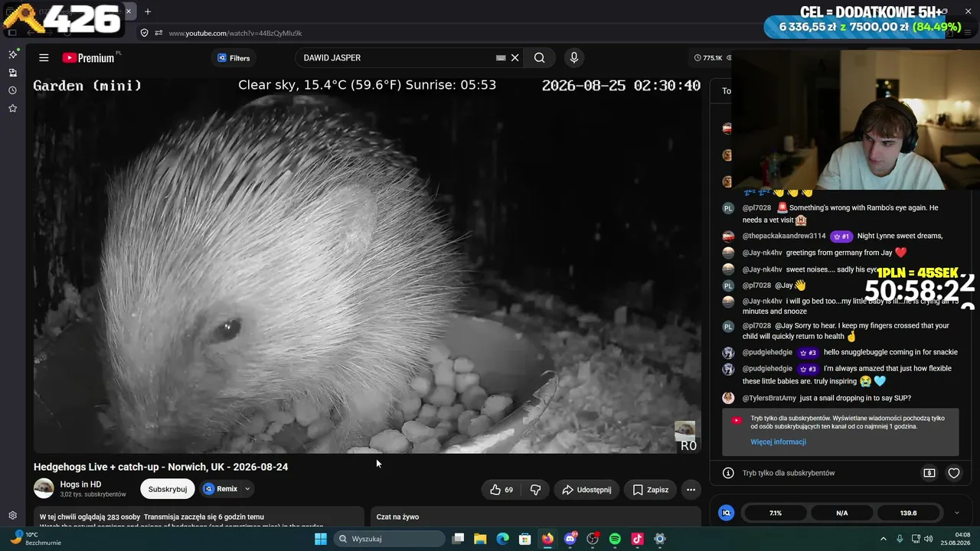Open the Windows Start menu
The height and width of the screenshot is (551, 980).
pos(321,539)
